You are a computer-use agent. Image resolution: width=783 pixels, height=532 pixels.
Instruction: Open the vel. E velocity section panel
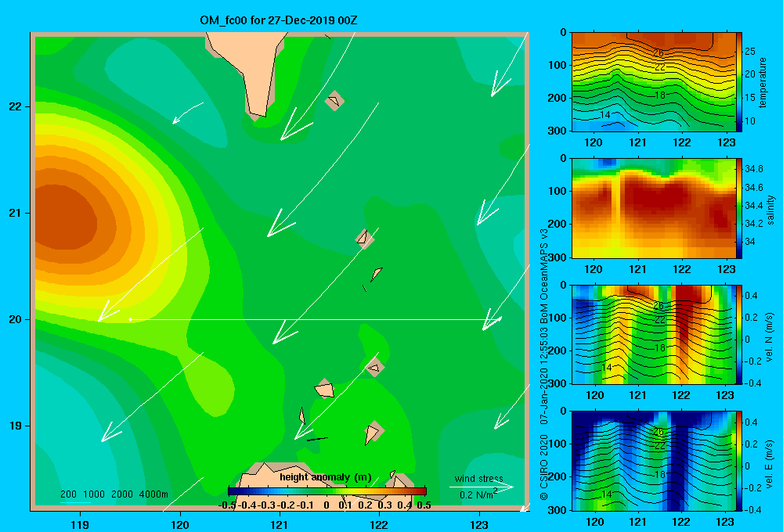[654, 461]
